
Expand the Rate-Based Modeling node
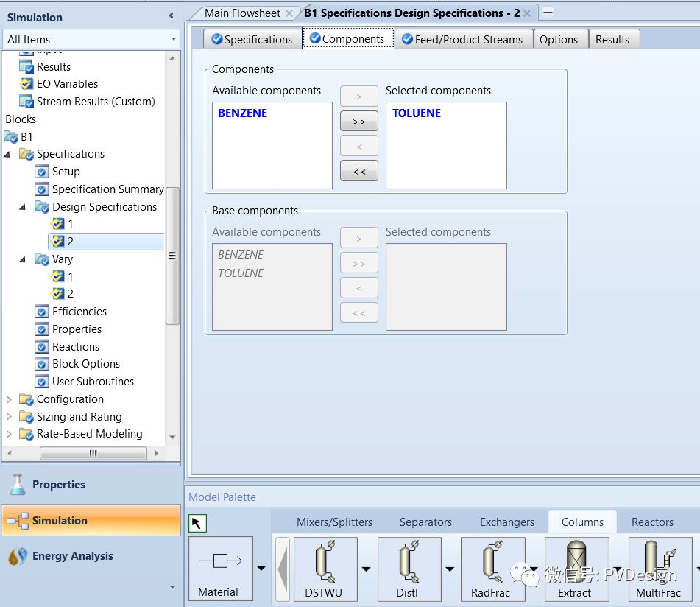point(9,434)
